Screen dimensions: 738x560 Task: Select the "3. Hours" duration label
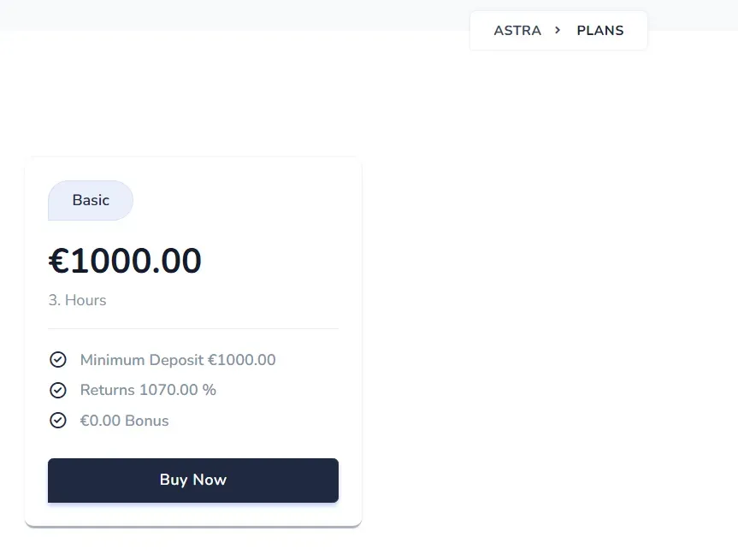77,300
